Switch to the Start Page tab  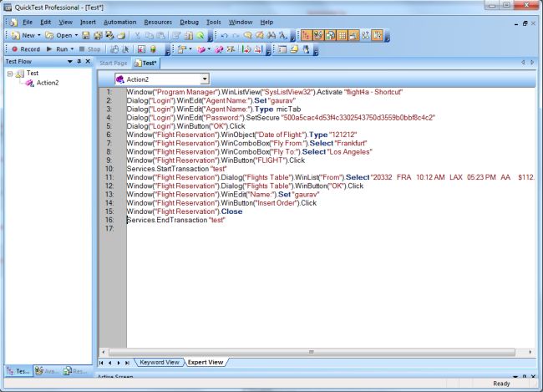point(114,63)
